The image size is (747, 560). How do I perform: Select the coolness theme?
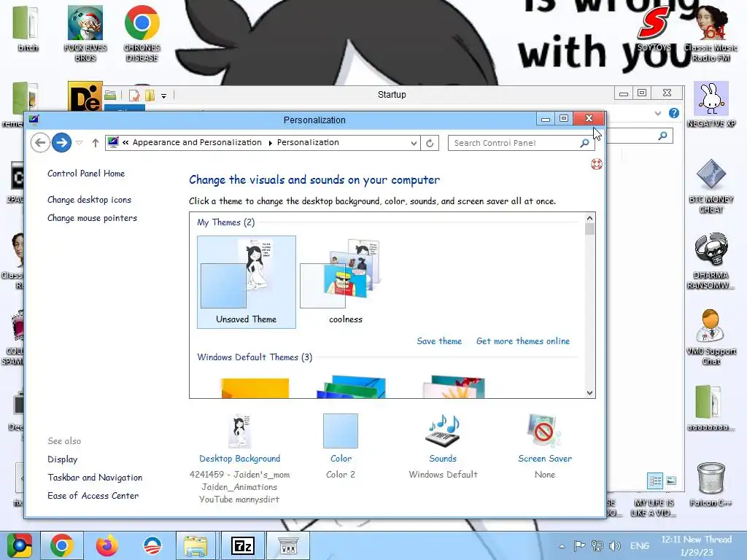coord(345,282)
